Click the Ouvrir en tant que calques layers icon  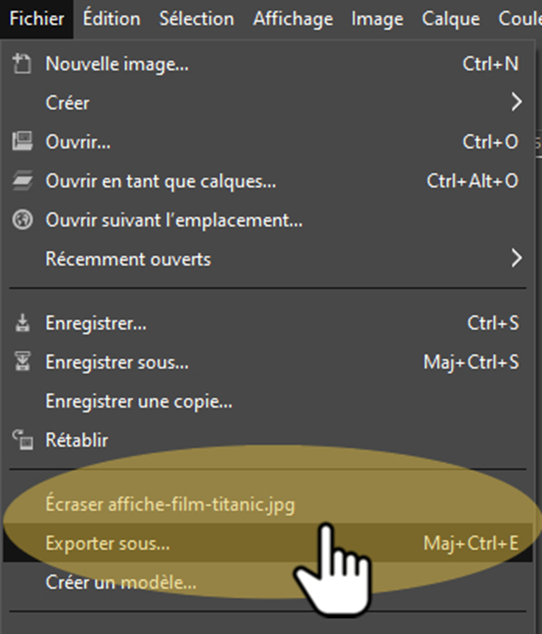22,181
